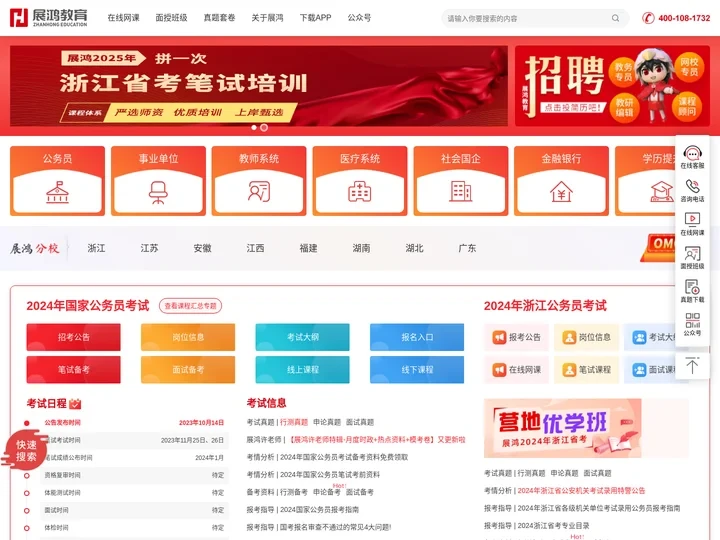Select the 江苏 branch link
Screen dimensions: 720x540
149,248
